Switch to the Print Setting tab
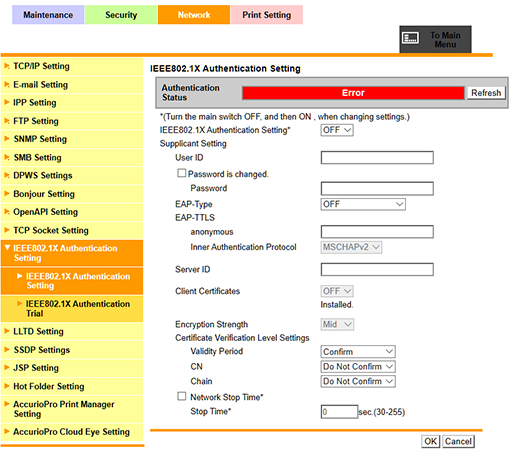The width and height of the screenshot is (517, 452). pos(267,15)
